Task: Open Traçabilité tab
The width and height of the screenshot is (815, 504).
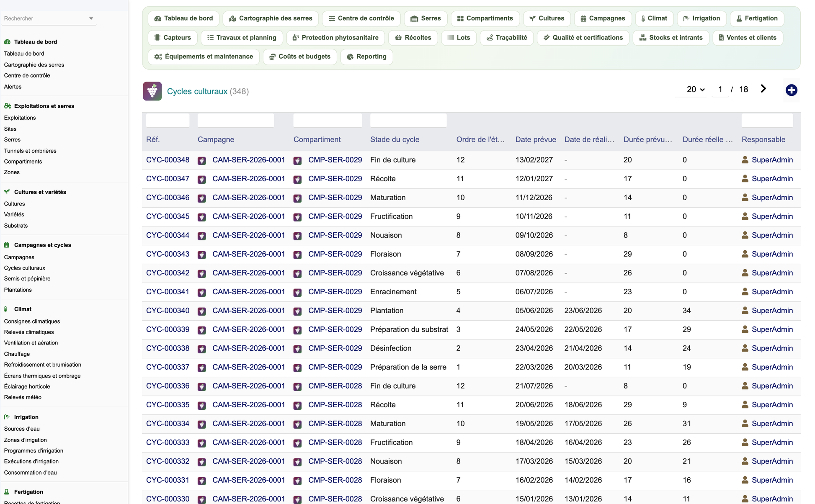Action: click(507, 38)
